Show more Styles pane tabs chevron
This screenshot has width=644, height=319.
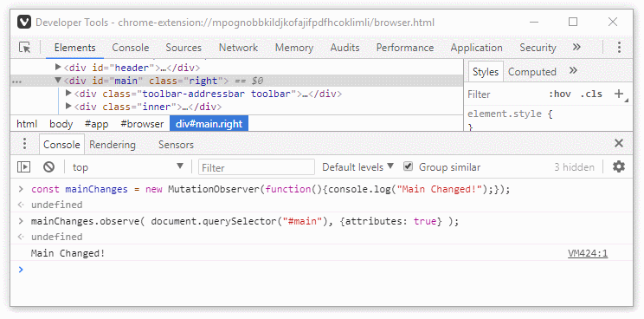[573, 71]
